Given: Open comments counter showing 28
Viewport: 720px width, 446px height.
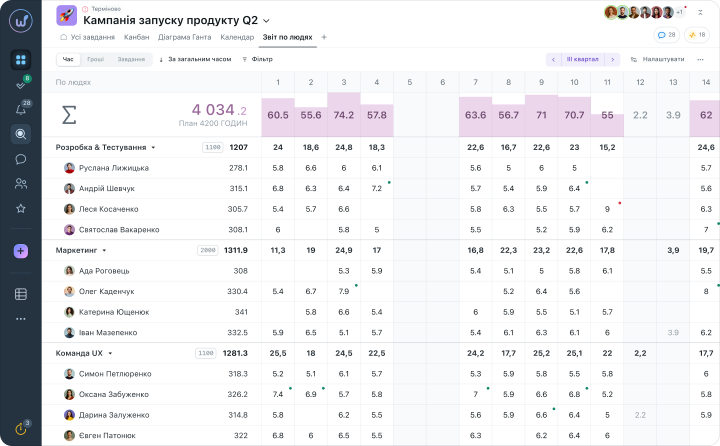Looking at the screenshot, I should tap(666, 35).
